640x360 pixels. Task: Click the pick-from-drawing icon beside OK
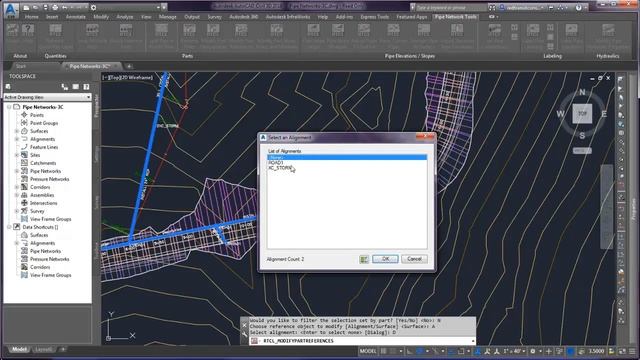point(364,259)
